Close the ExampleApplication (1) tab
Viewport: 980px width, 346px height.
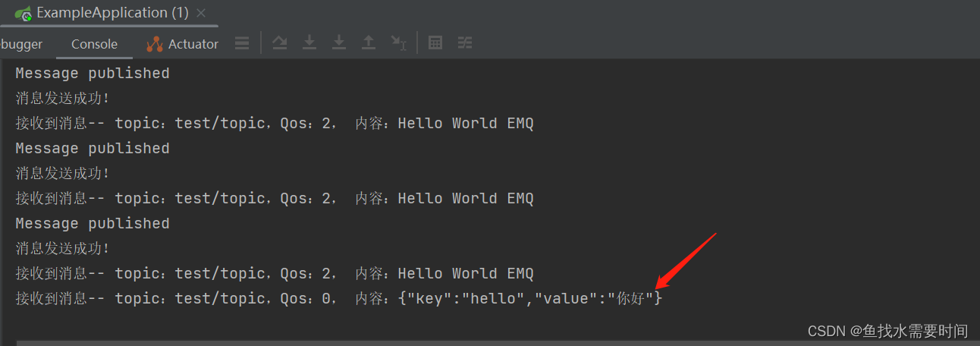tap(201, 14)
